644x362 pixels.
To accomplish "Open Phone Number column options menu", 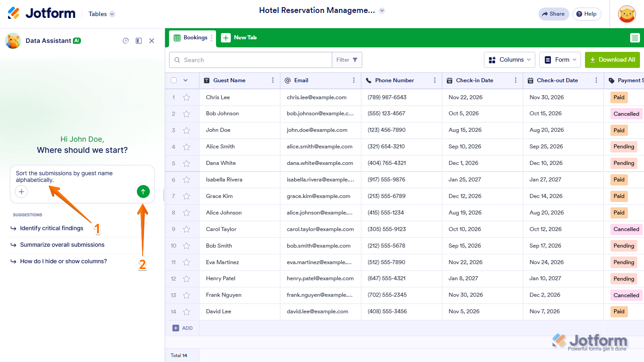I will (x=435, y=80).
